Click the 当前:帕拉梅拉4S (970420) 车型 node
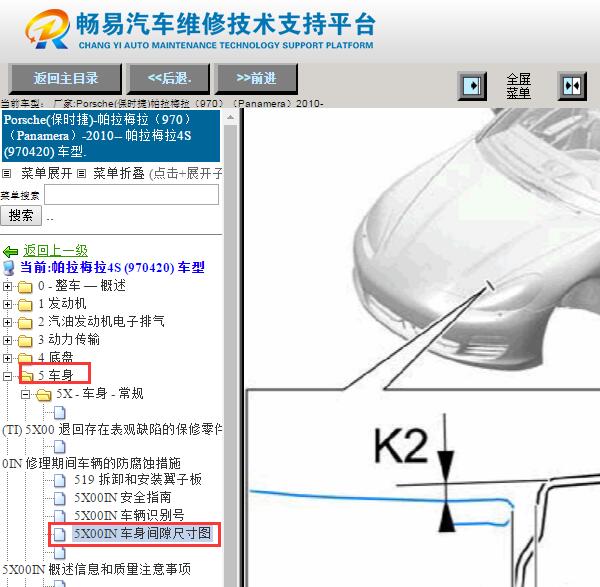This screenshot has height=587, width=600. pyautogui.click(x=112, y=267)
